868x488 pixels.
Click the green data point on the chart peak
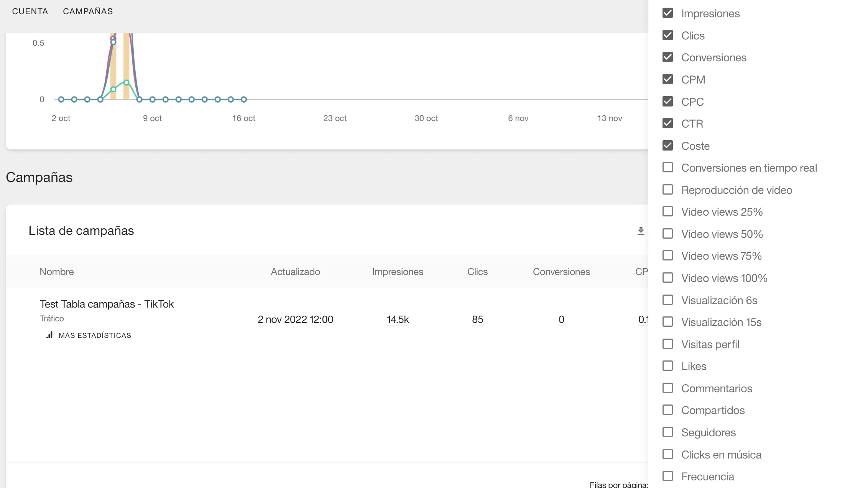126,82
